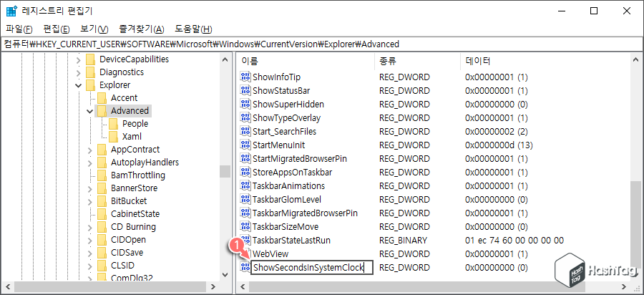
Task: Select the BitBucket key label
Action: tap(129, 201)
